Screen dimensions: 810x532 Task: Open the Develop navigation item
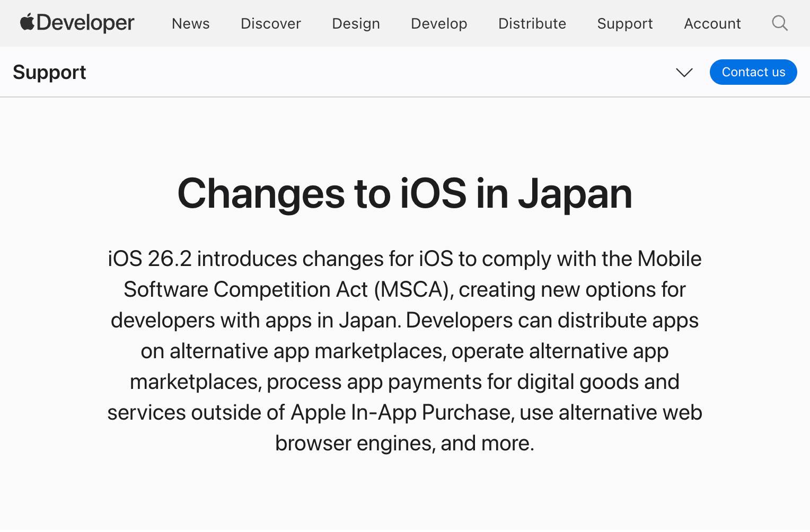439,24
